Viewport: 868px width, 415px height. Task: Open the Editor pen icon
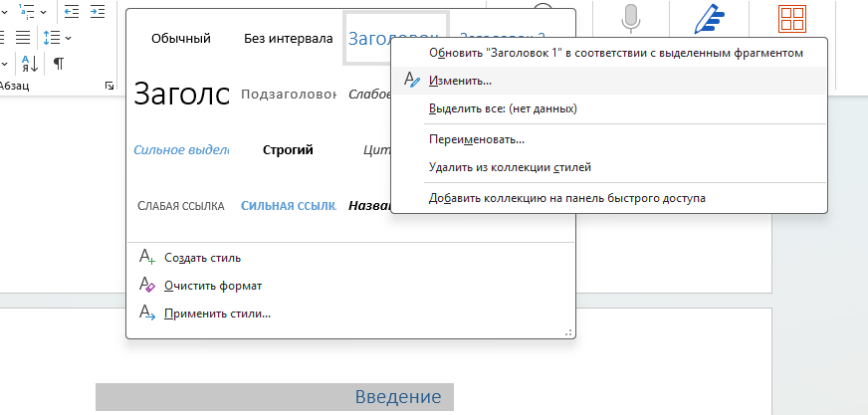point(710,18)
